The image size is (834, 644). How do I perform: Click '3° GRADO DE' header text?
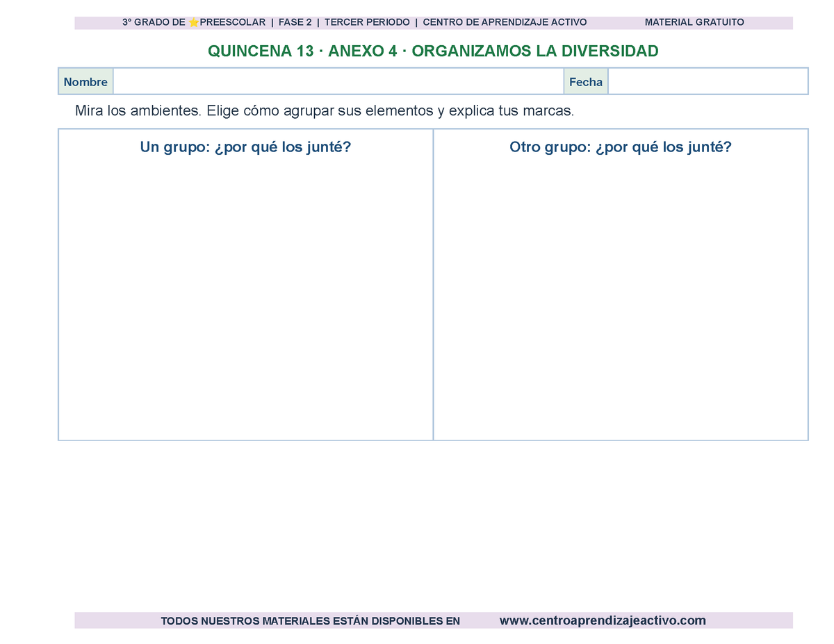[154, 22]
